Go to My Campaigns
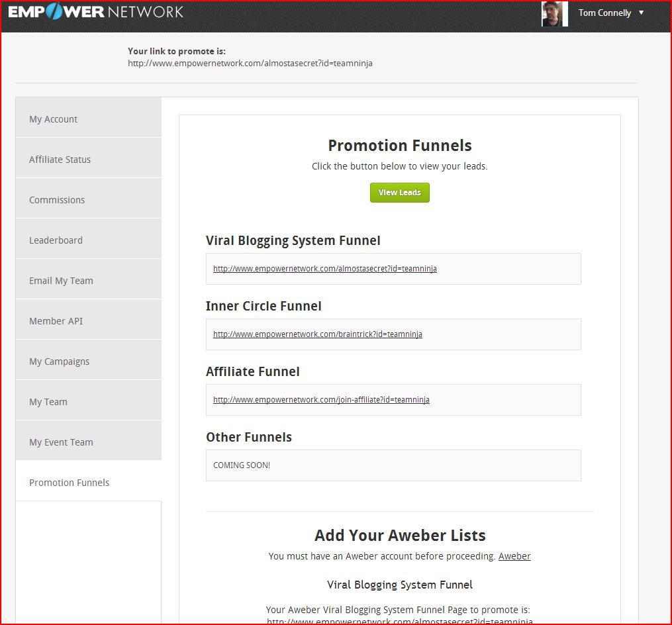The height and width of the screenshot is (625, 672). tap(89, 360)
